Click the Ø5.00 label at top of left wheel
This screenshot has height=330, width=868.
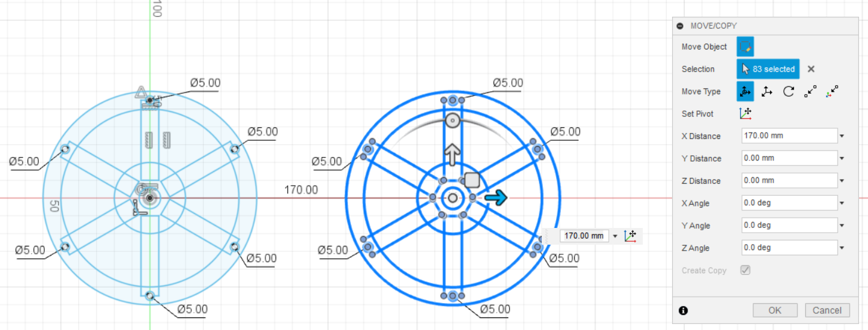[x=206, y=83]
